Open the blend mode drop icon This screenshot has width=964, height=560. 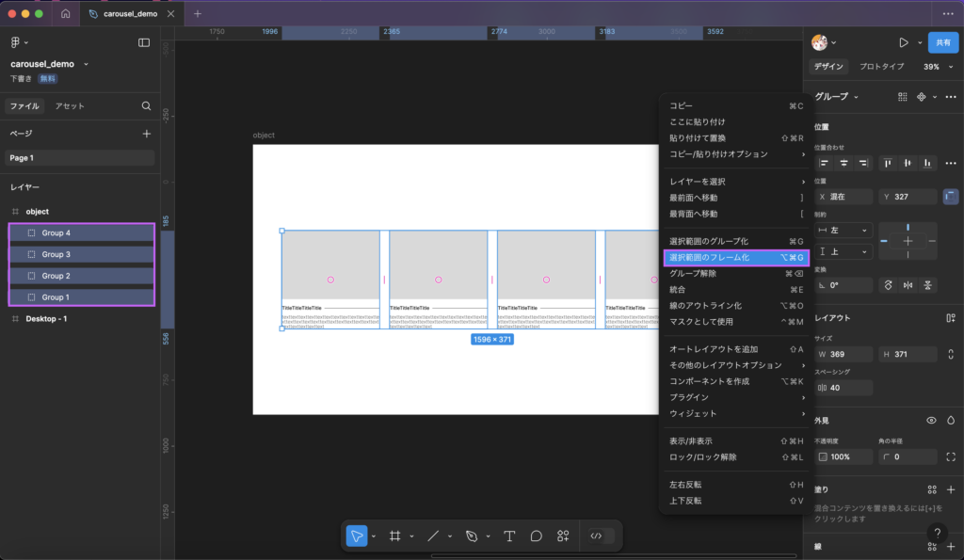coord(951,421)
